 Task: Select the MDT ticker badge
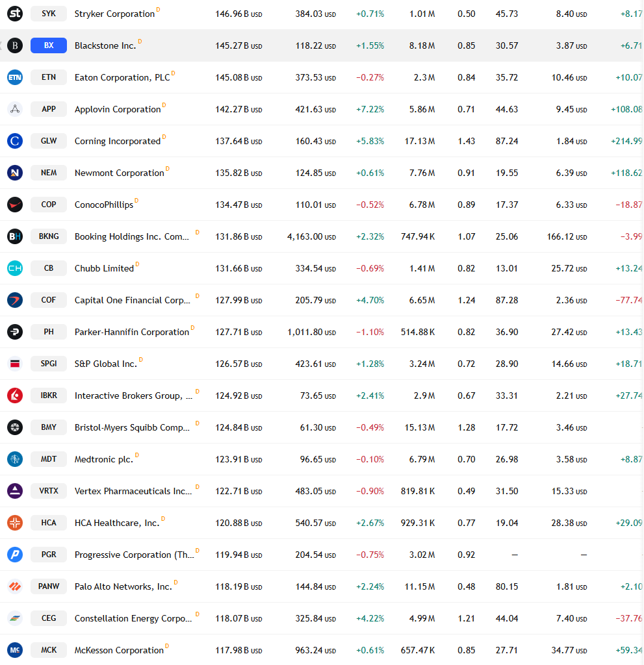point(49,459)
